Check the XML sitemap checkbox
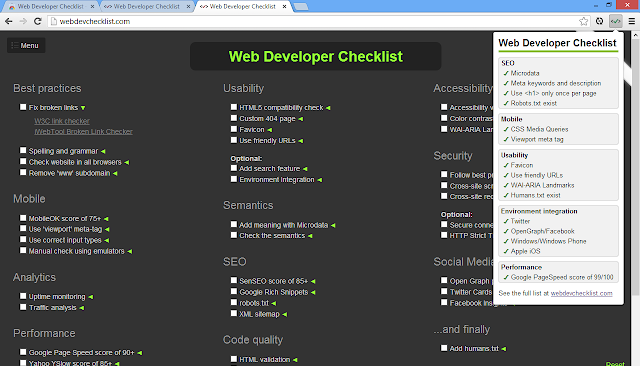This screenshot has width=640, height=366. coord(233,314)
